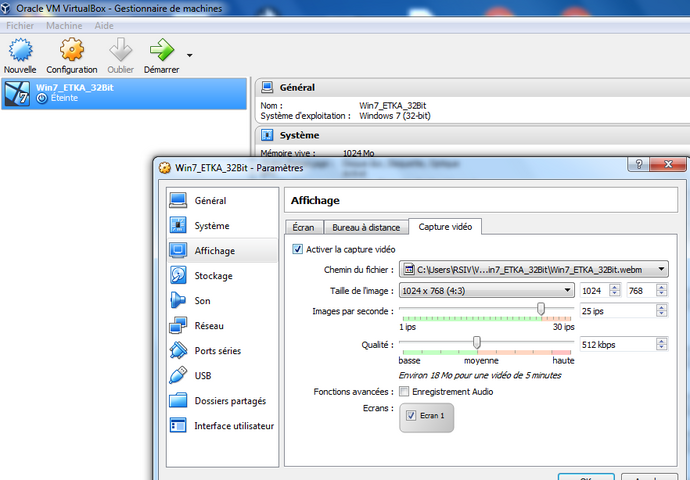Open the Système settings category
This screenshot has height=480, width=690.
[x=223, y=226]
